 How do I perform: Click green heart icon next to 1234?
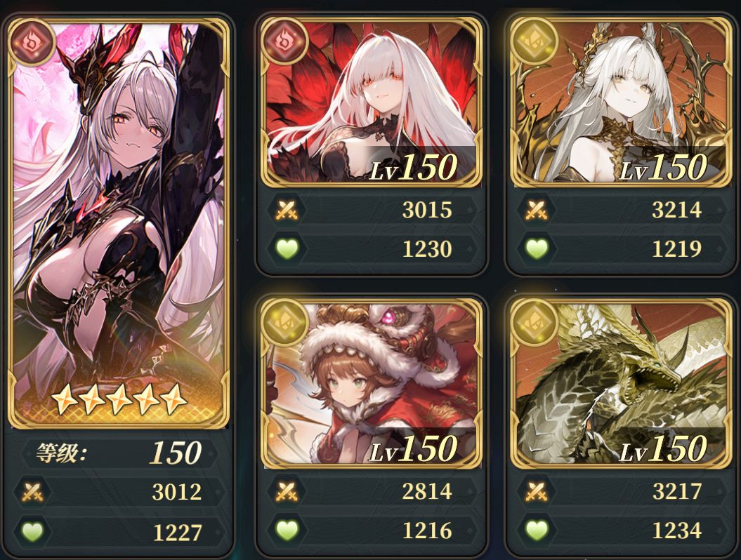537,531
